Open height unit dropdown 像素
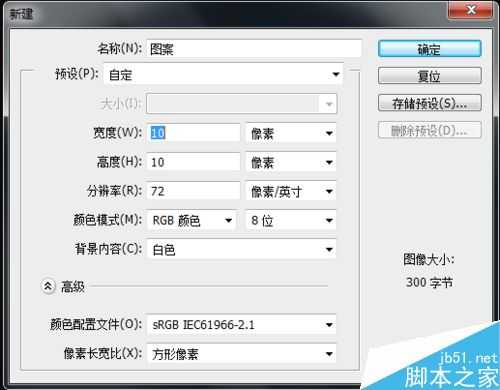 291,162
